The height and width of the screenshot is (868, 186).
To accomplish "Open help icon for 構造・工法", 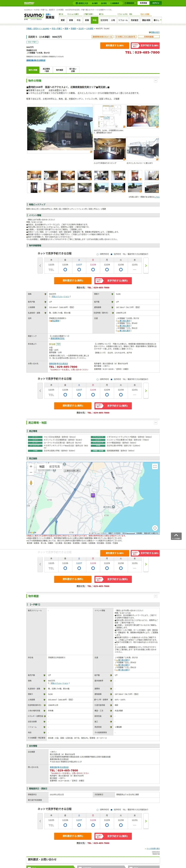I will click(x=111, y=711).
